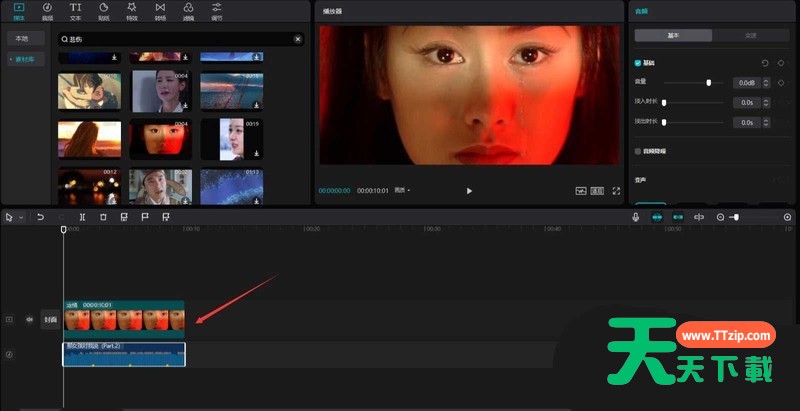The width and height of the screenshot is (800, 411).
Task: Click the volume dB value stepper arrows
Action: (x=764, y=83)
